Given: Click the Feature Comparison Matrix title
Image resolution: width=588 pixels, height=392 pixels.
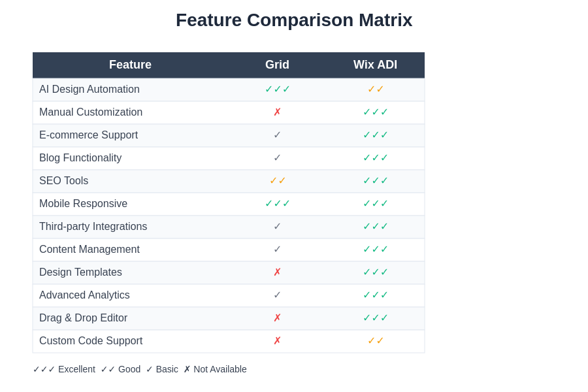Looking at the screenshot, I should (294, 20).
